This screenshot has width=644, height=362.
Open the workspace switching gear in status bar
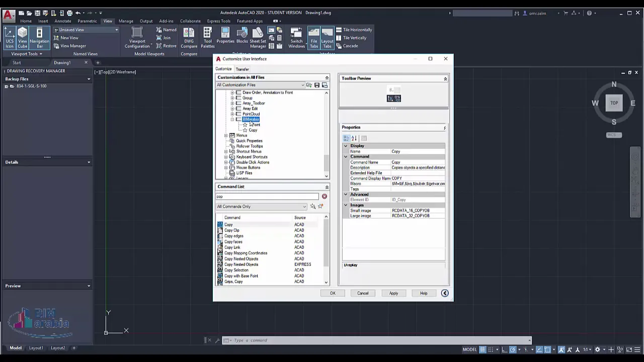[598, 349]
